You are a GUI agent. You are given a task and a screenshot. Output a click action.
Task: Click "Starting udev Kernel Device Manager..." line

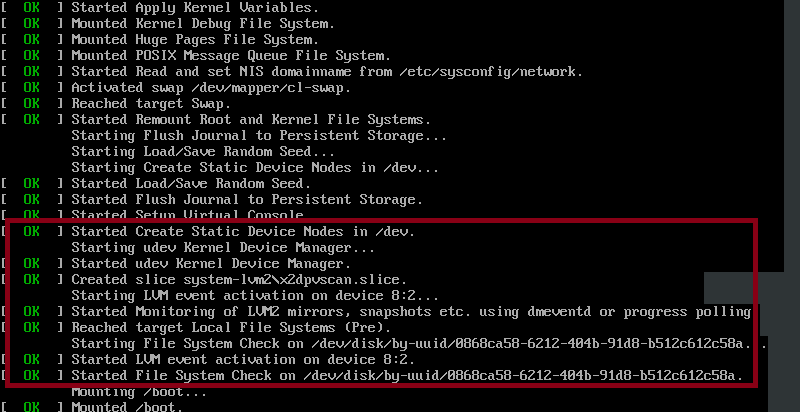coord(223,247)
